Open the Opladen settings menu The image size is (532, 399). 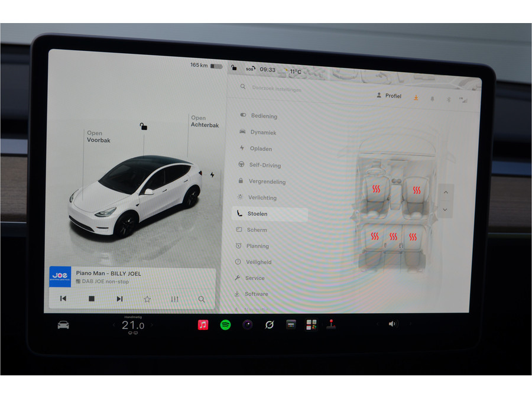tap(255, 148)
